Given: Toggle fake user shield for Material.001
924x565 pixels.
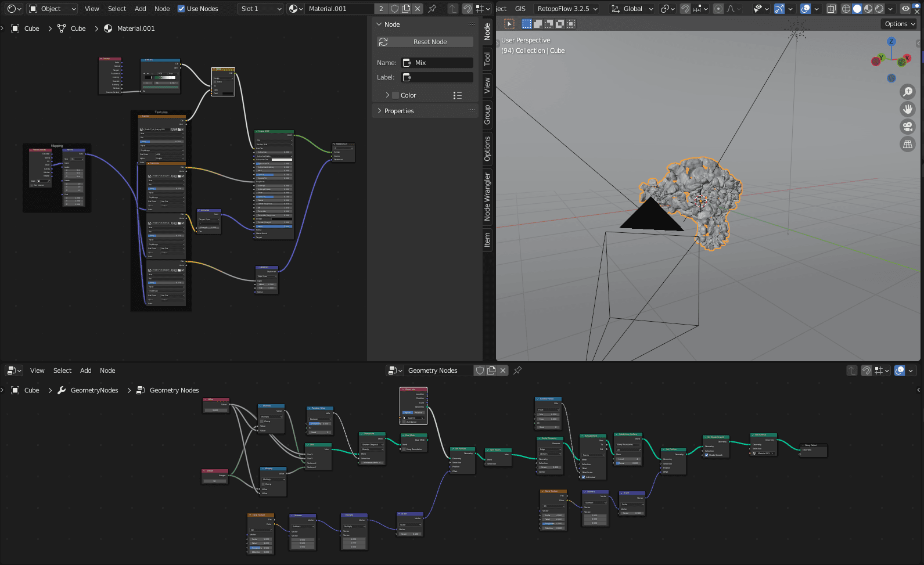Looking at the screenshot, I should tap(394, 9).
